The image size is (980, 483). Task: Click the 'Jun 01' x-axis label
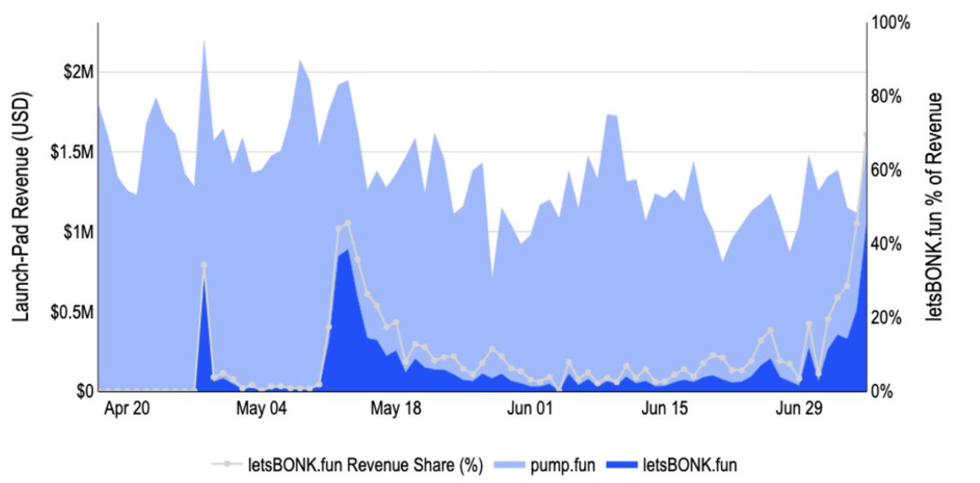528,409
